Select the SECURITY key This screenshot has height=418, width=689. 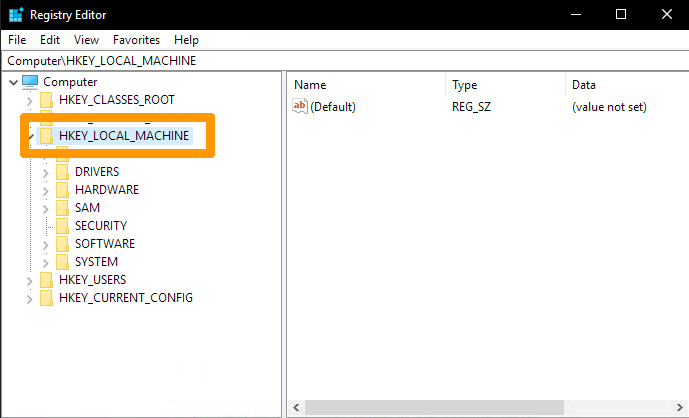(x=100, y=226)
